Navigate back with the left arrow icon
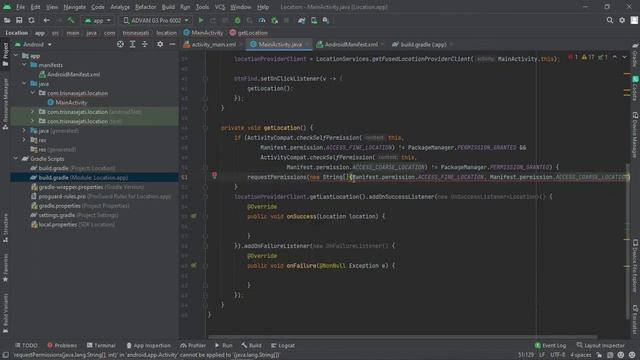This screenshot has width=640, height=360. coord(47,20)
